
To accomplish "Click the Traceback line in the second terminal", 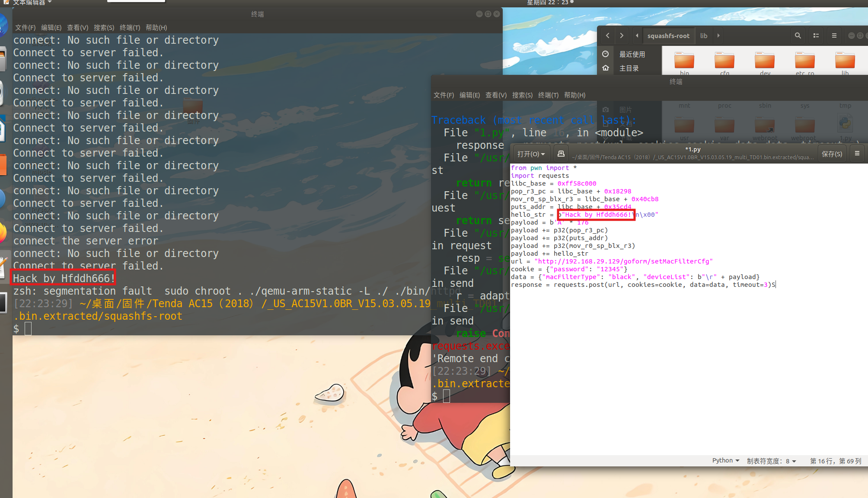I will (x=533, y=120).
